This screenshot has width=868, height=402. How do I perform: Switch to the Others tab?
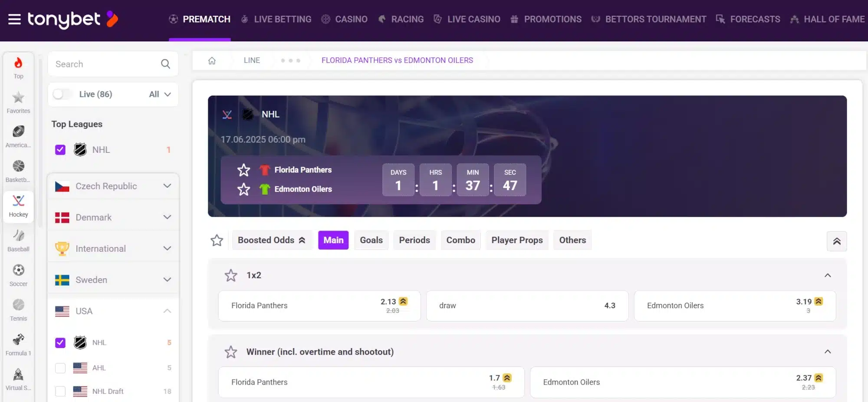coord(572,241)
